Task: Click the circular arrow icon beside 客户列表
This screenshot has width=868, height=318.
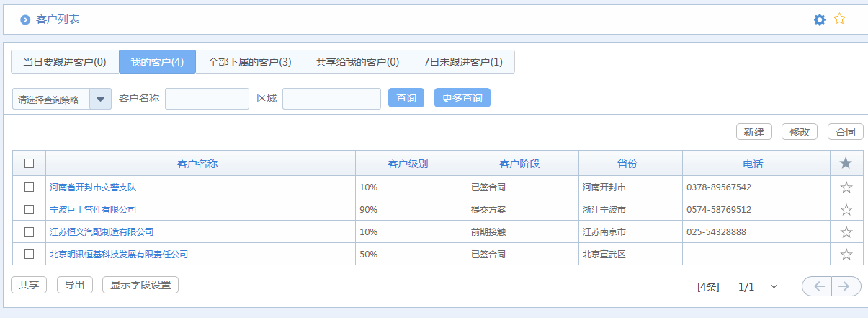Action: pos(25,19)
